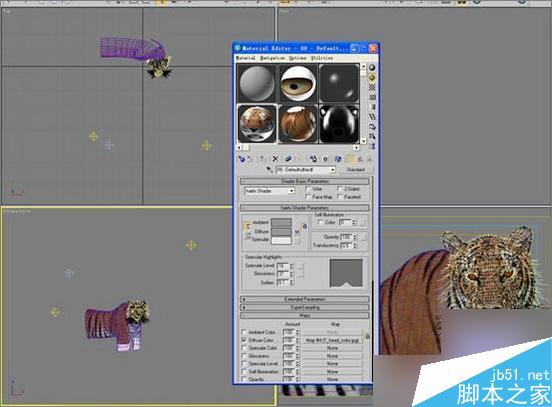Click the Self-Illumination None map button
The height and width of the screenshot is (407, 552).
click(332, 371)
